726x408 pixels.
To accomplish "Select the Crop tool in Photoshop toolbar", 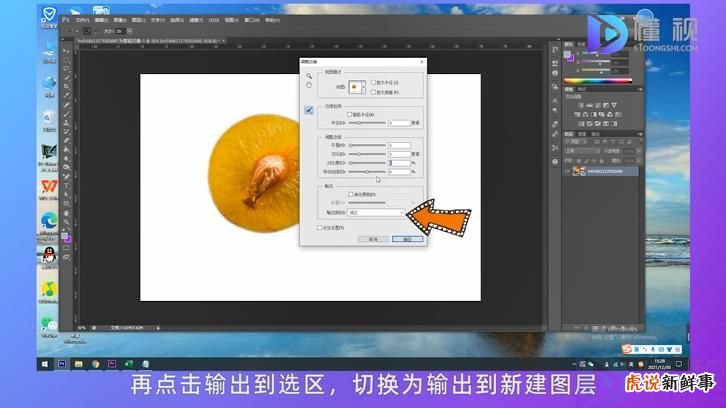I will pos(67,87).
